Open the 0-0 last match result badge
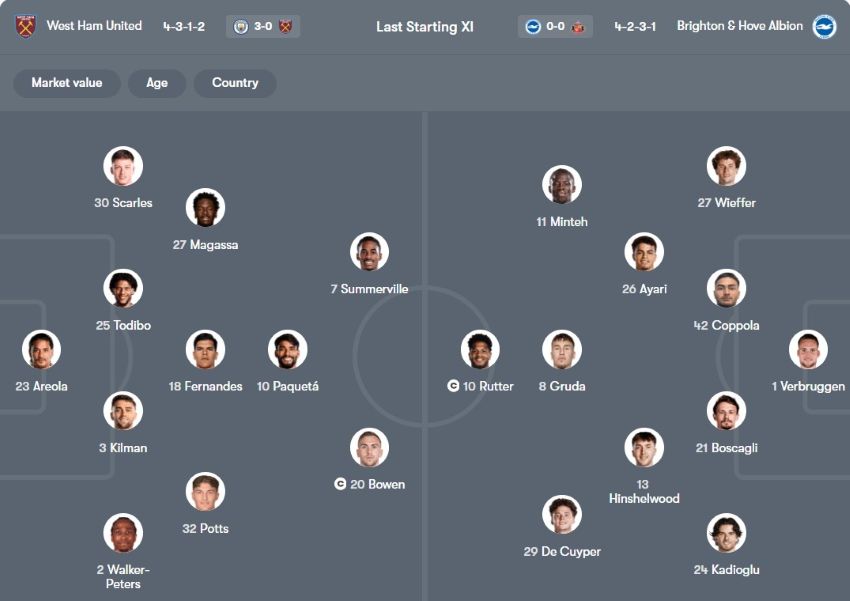 point(555,26)
